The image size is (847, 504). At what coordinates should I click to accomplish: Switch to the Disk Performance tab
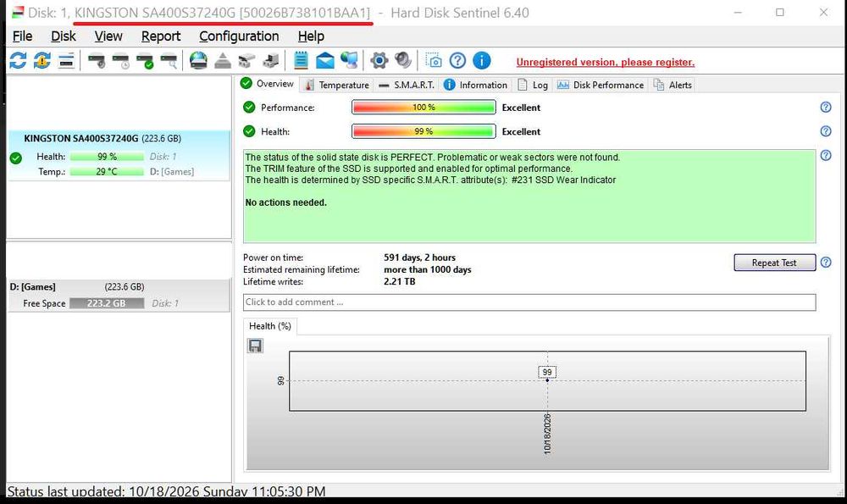coord(601,85)
